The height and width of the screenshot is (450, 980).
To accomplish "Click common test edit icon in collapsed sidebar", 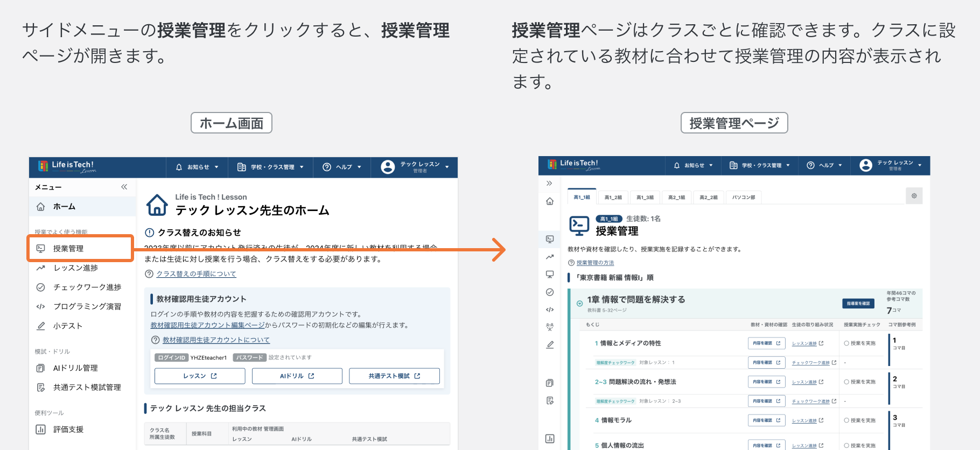I will (x=550, y=400).
